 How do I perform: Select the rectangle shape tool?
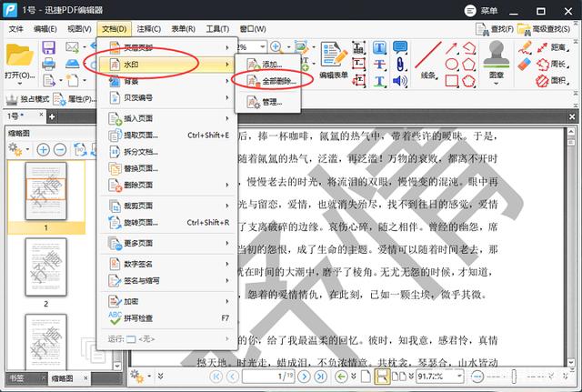click(x=451, y=81)
